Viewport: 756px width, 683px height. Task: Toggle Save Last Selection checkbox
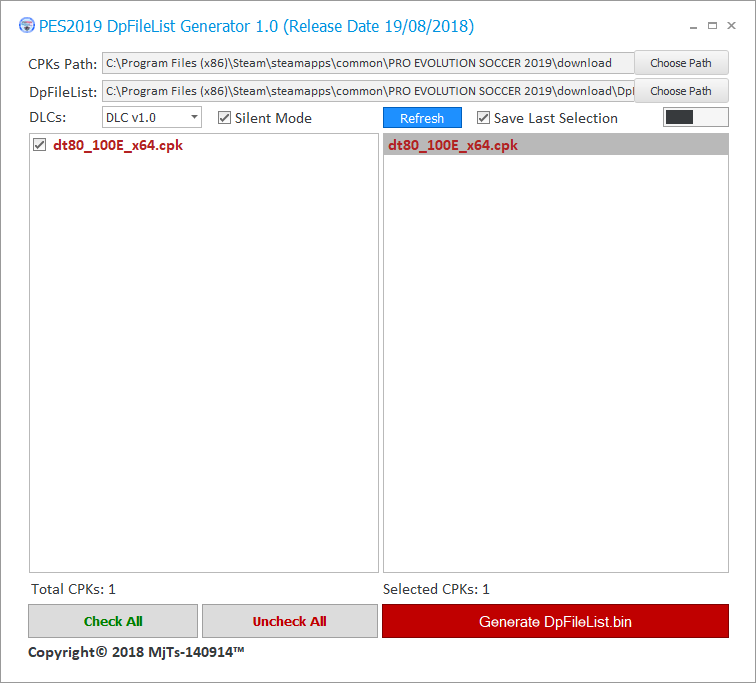point(483,118)
